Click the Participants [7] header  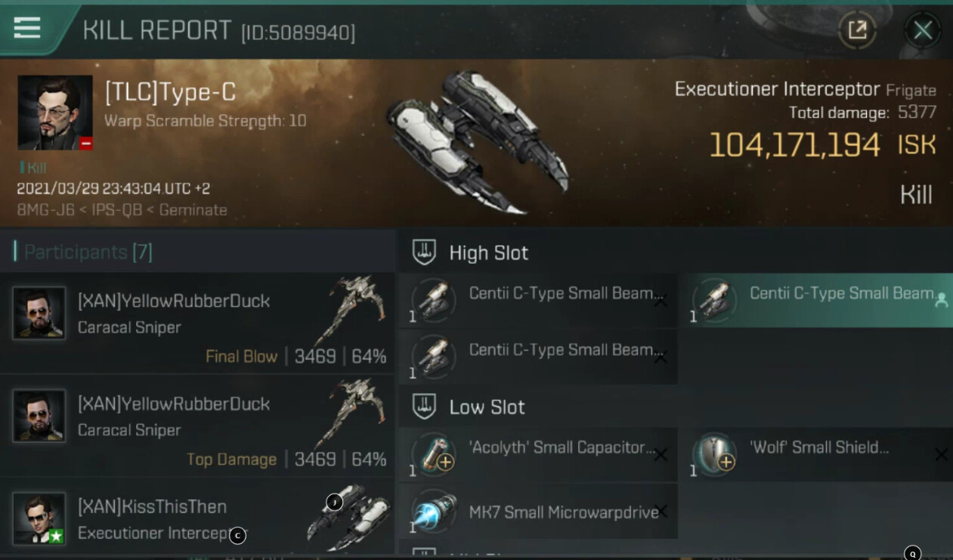tap(88, 252)
